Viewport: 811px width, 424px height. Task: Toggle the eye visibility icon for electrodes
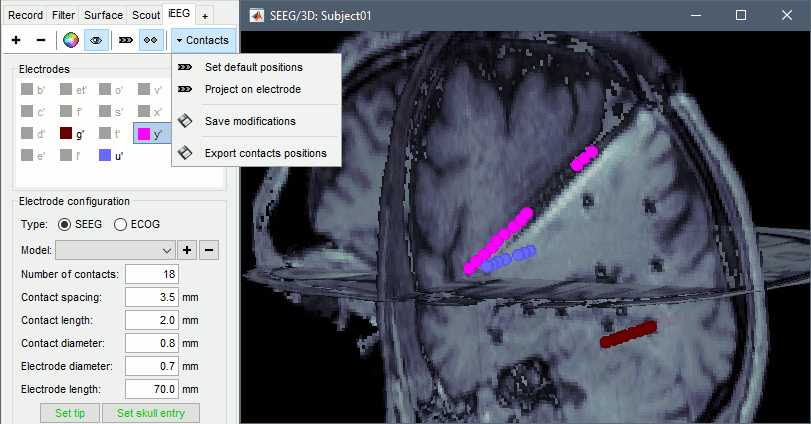(x=96, y=40)
